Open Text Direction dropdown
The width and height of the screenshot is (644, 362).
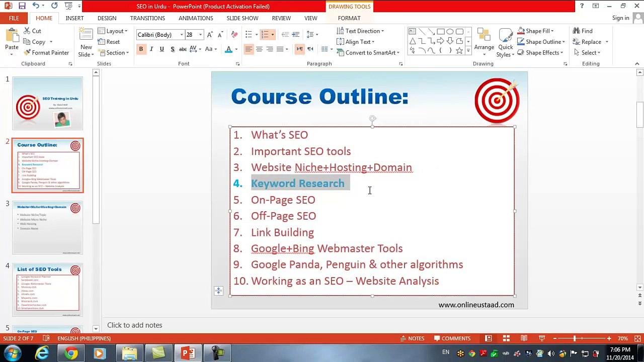coord(360,31)
